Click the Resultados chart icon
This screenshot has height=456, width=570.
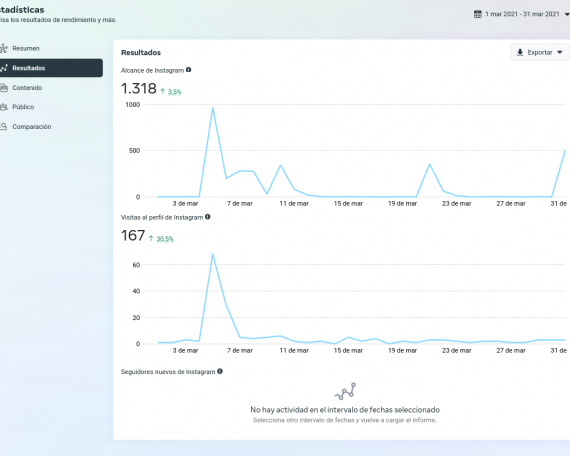[x=4, y=68]
